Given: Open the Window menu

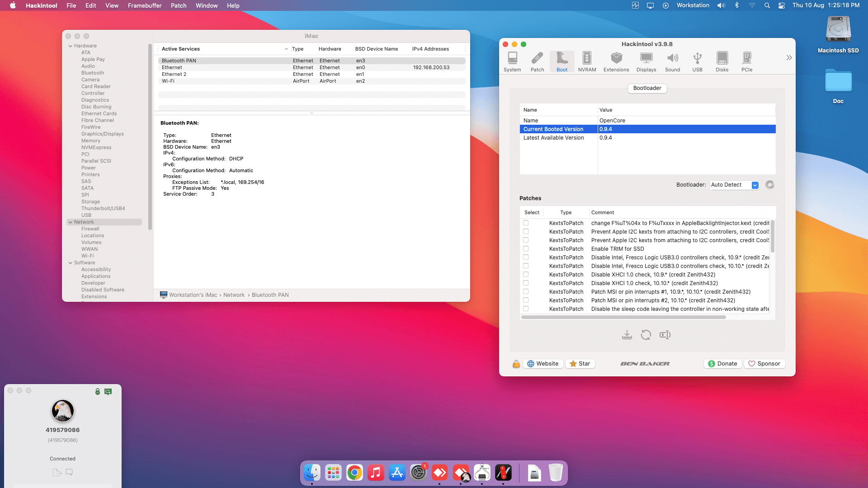Looking at the screenshot, I should [x=207, y=5].
